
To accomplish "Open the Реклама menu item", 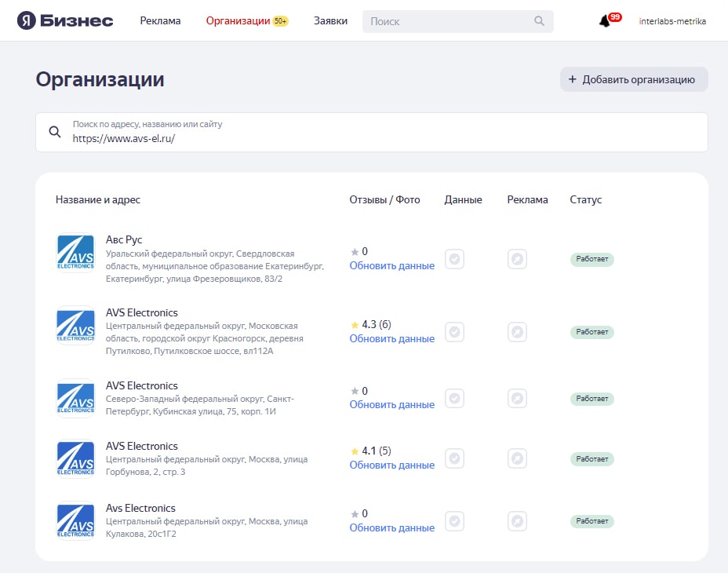I will tap(160, 21).
